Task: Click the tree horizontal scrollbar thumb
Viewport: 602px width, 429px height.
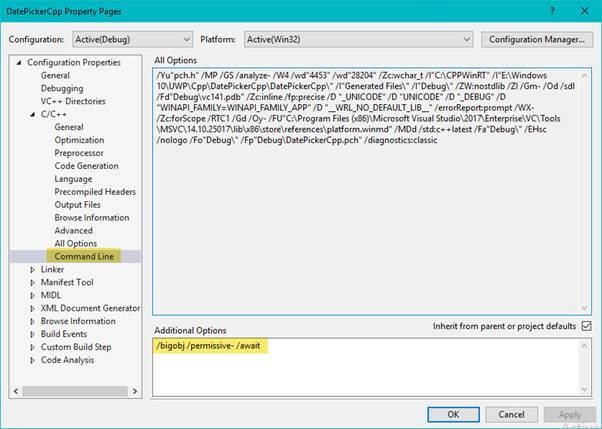Action: [75, 391]
